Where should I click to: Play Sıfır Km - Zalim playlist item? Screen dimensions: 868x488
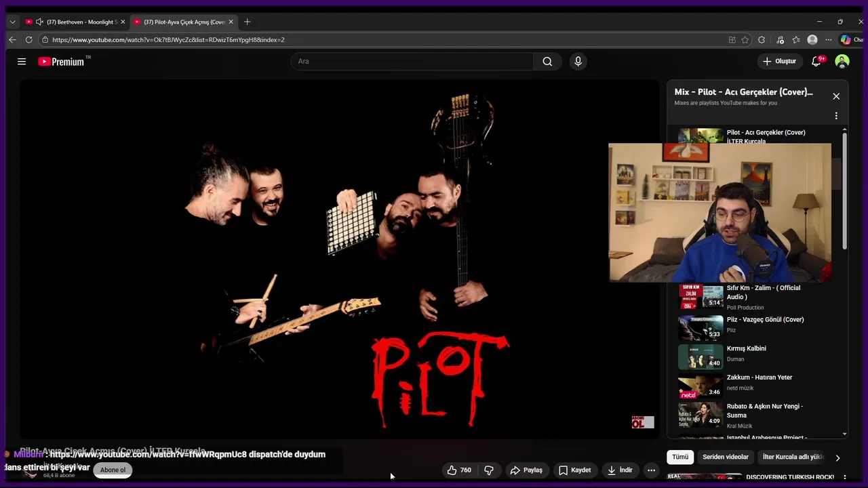pos(756,297)
